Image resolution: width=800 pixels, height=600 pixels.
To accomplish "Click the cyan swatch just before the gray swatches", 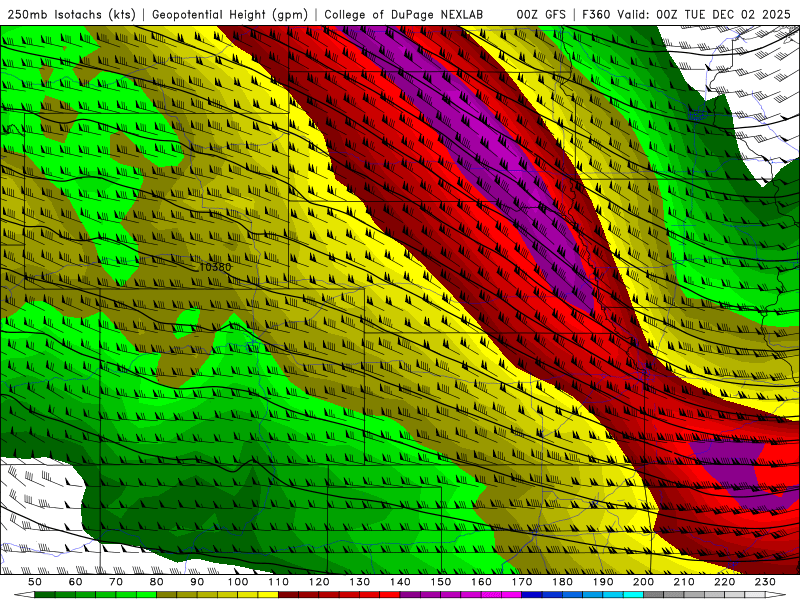I will tap(634, 594).
